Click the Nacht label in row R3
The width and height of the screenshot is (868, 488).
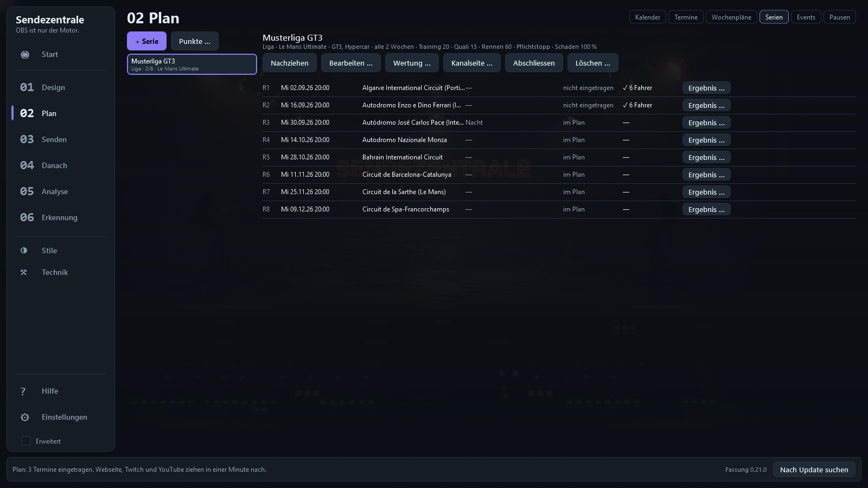(474, 123)
